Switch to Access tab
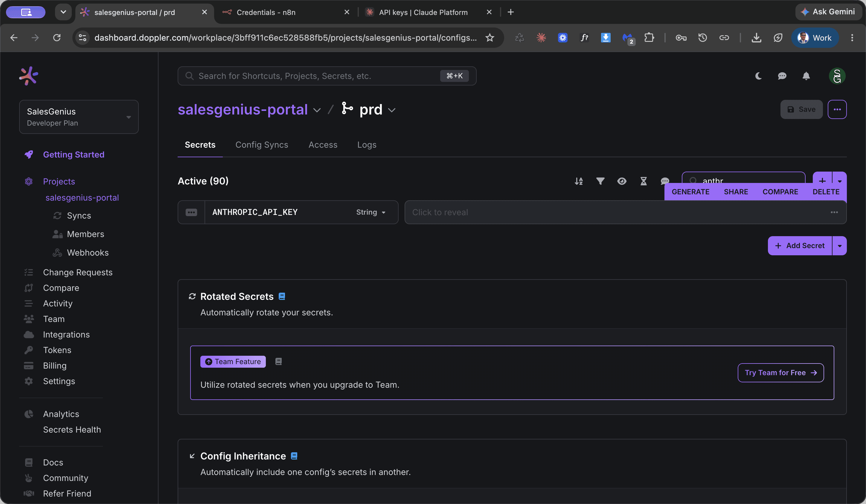The height and width of the screenshot is (504, 866). (323, 145)
